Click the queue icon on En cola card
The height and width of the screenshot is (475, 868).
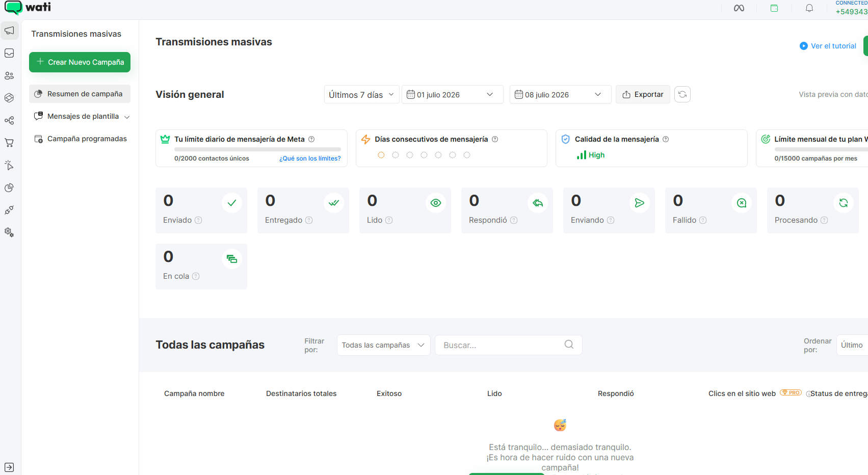(232, 259)
